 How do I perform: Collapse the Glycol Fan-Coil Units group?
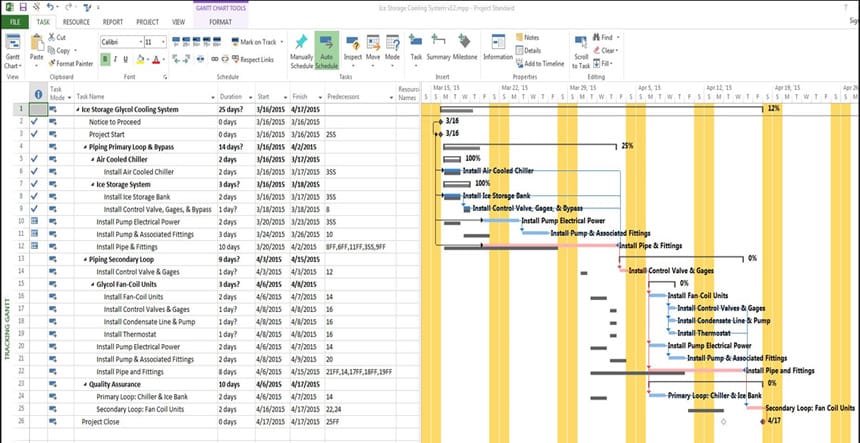point(92,284)
